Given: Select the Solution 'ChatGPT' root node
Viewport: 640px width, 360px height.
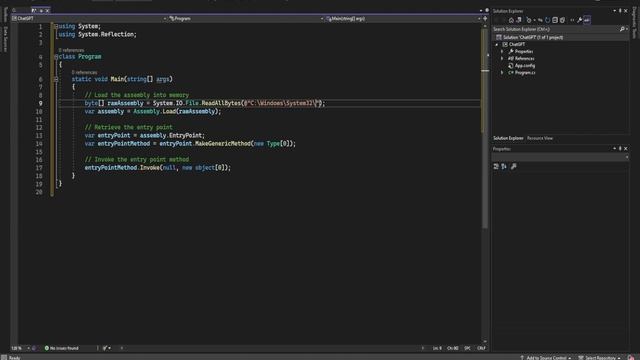Looking at the screenshot, I should point(533,37).
